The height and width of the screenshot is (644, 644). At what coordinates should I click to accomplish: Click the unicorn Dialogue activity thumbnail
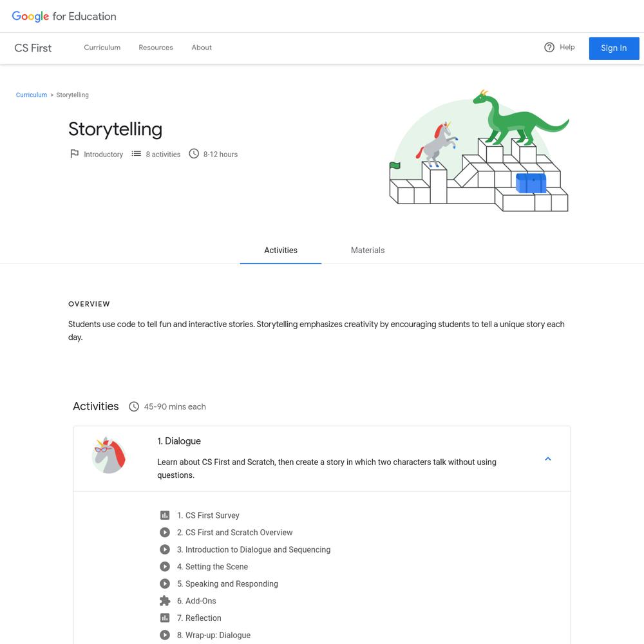point(109,455)
